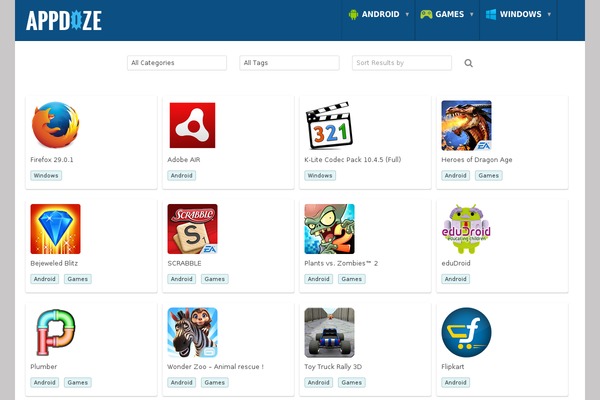Open the eduDroid title link

click(x=456, y=263)
